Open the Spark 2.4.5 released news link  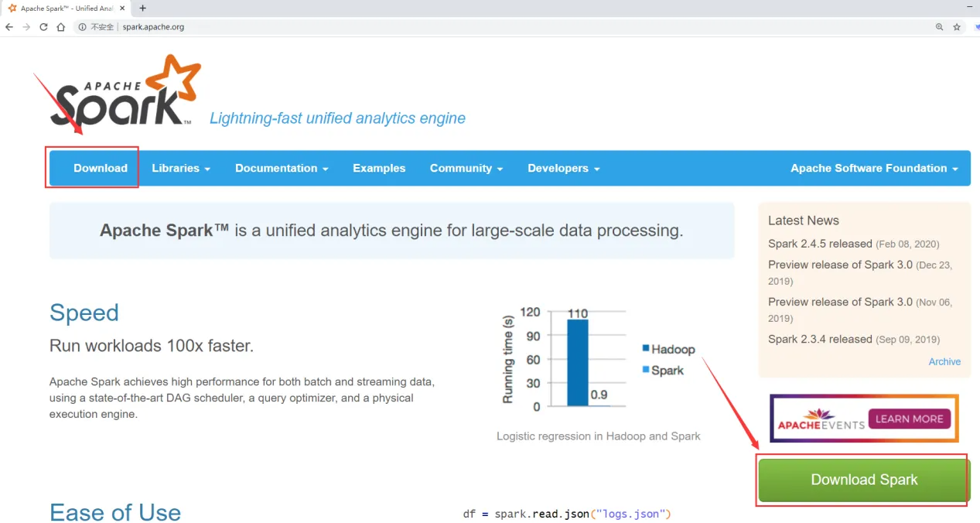pyautogui.click(x=820, y=244)
